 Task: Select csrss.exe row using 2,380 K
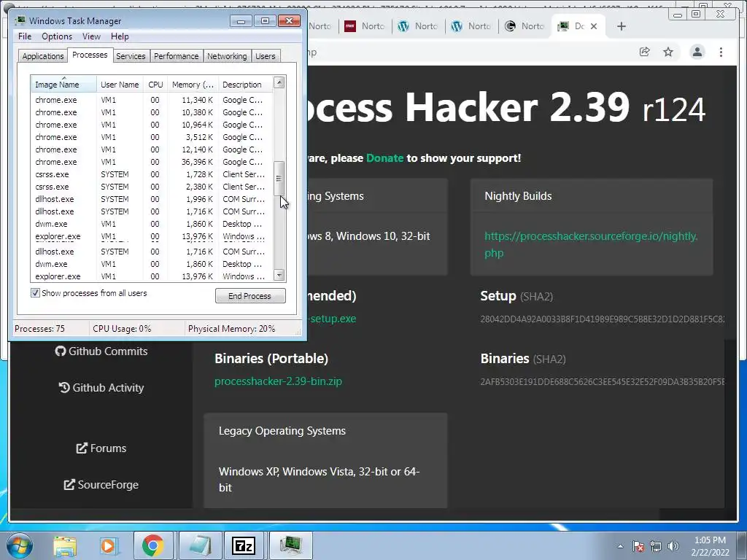coord(152,187)
